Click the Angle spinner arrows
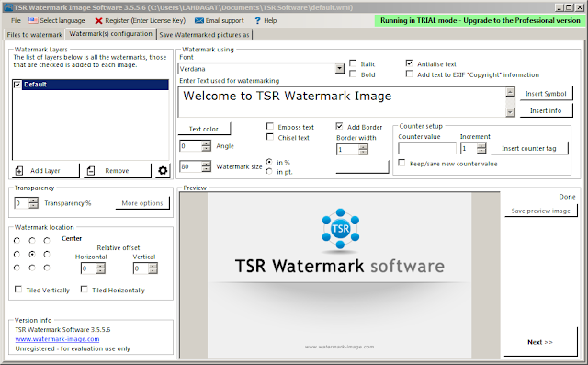588x365 pixels. pos(206,146)
